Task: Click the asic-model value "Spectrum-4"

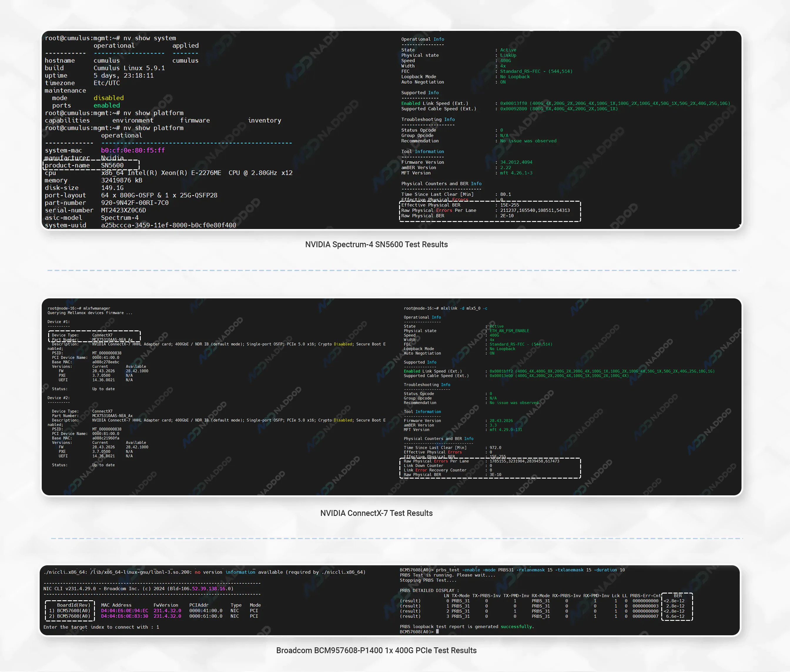Action: coord(120,218)
